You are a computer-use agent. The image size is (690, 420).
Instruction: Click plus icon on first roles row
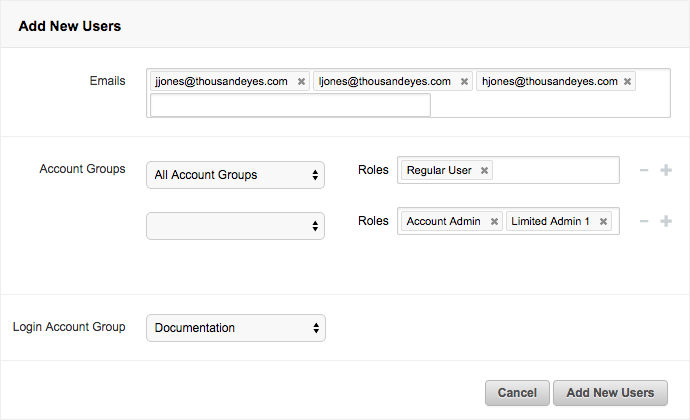pyautogui.click(x=666, y=171)
